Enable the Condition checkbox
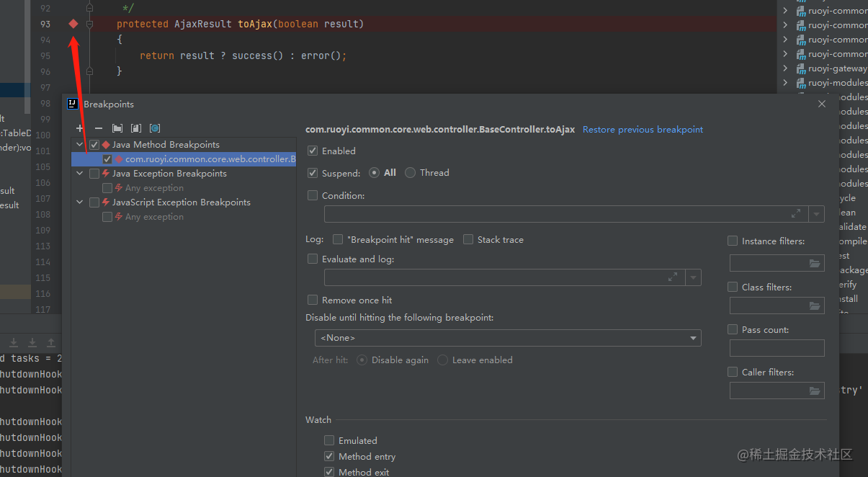Viewport: 868px width, 477px height. tap(313, 195)
